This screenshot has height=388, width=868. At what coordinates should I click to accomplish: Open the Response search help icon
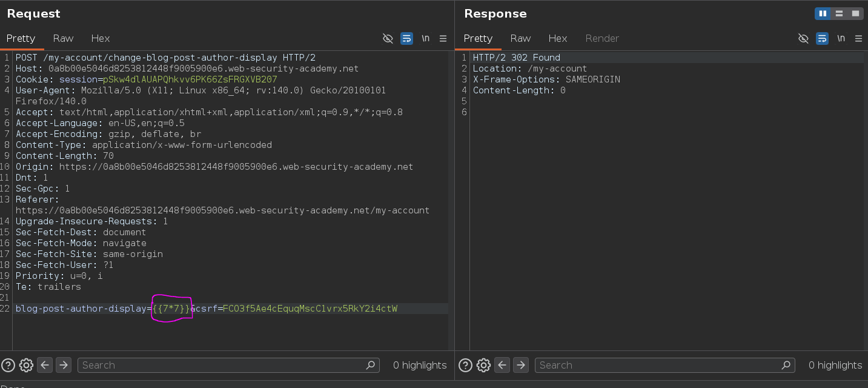(465, 365)
